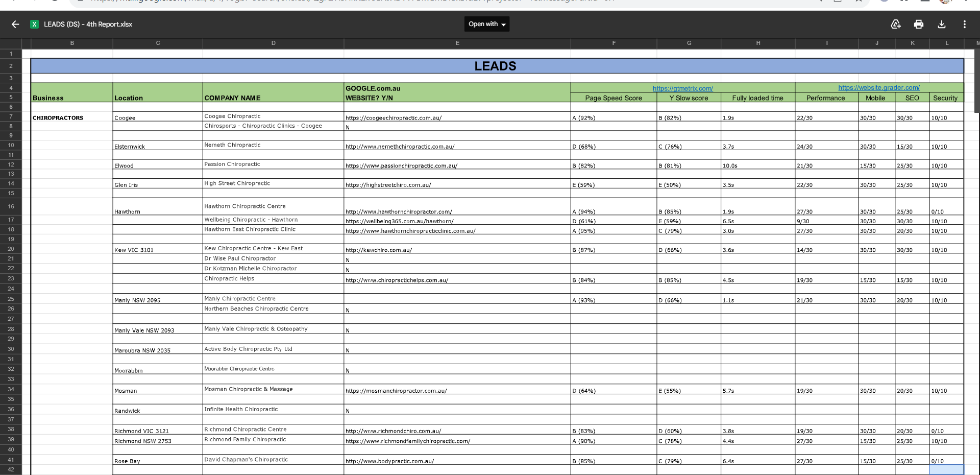Select the Hawthorn Chiropractic Centre cell
This screenshot has width=980, height=475.
point(273,206)
